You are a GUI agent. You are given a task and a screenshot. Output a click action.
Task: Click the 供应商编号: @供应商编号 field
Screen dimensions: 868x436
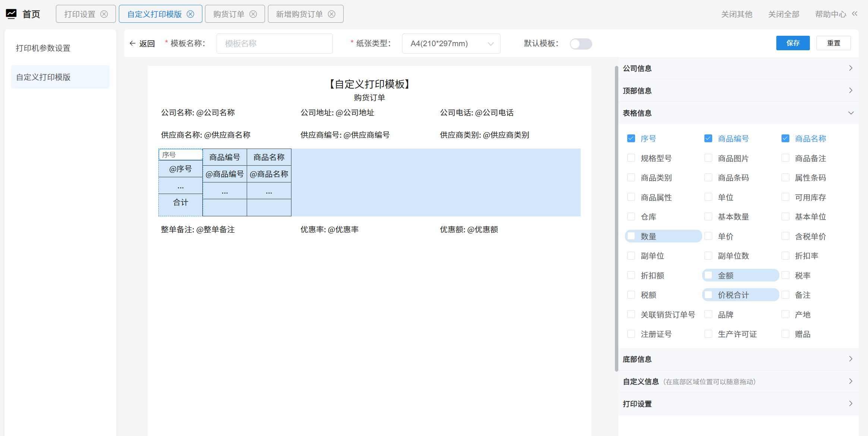click(345, 135)
